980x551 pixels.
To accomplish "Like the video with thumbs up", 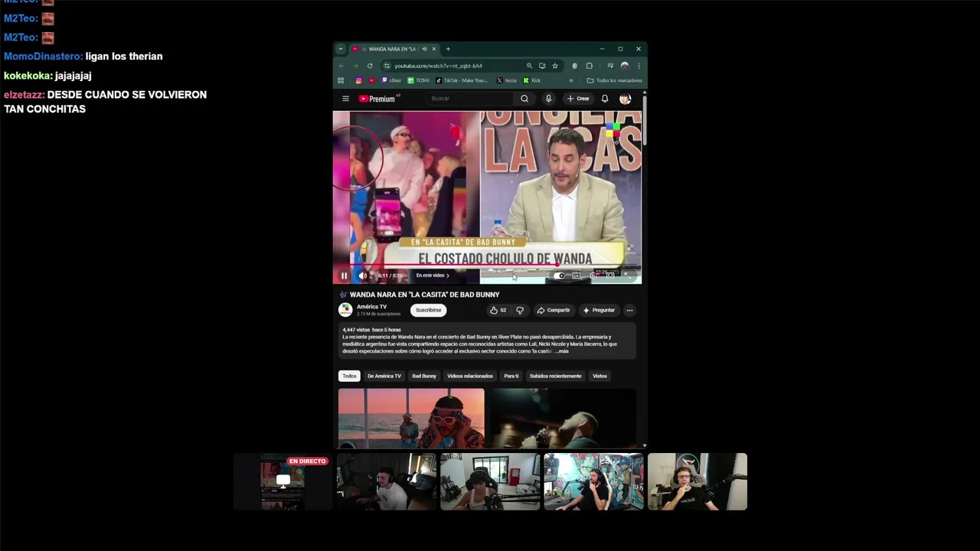I will click(498, 310).
